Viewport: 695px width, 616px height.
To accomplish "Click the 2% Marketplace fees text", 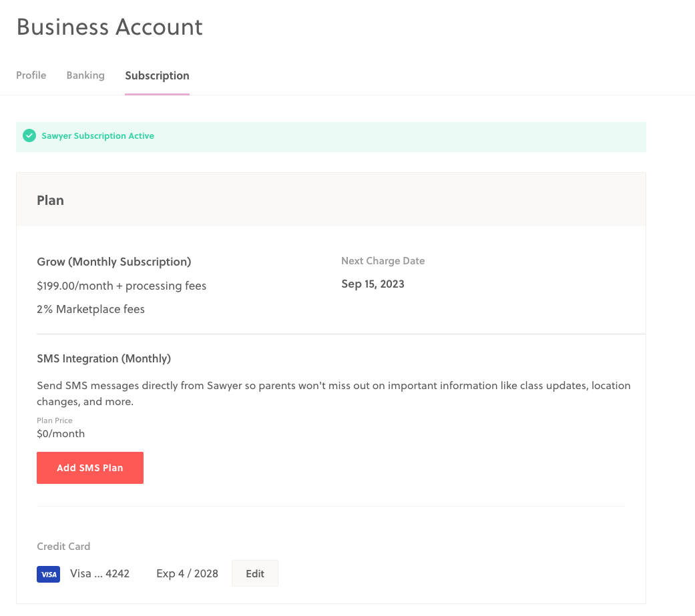I will click(91, 309).
